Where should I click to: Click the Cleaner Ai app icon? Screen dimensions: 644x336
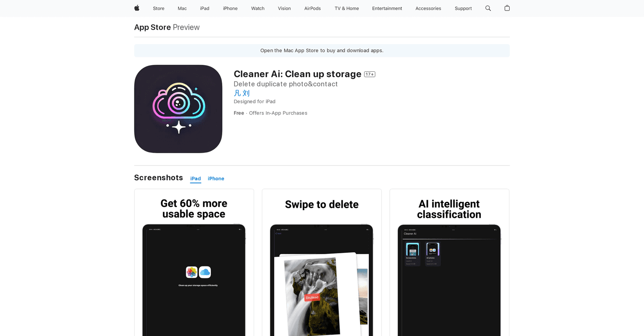[178, 109]
